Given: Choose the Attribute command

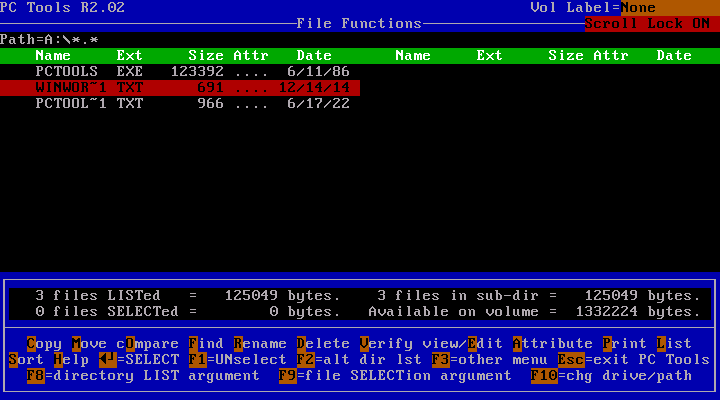Looking at the screenshot, I should [x=553, y=344].
